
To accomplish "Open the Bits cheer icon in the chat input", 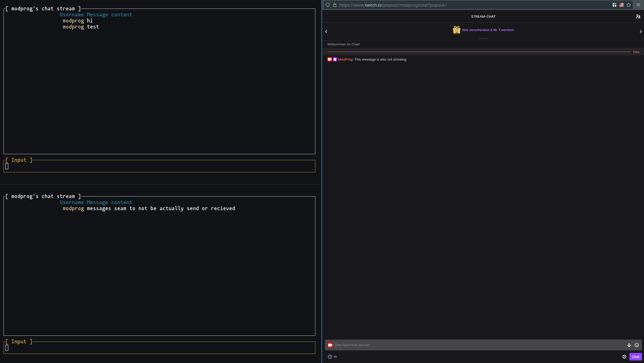I will pyautogui.click(x=629, y=345).
